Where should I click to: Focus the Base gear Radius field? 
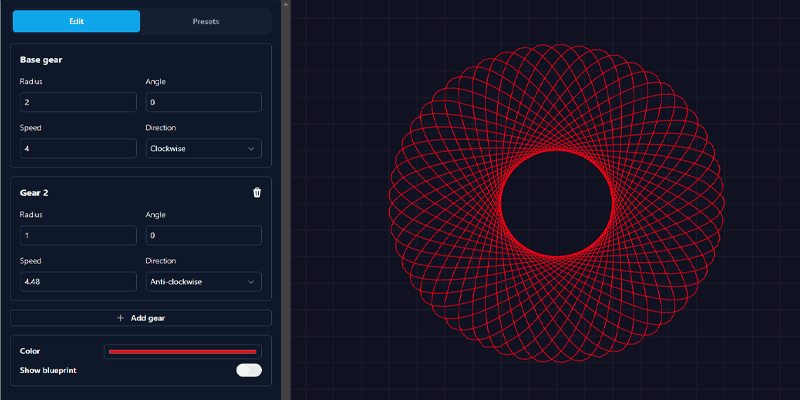[x=77, y=102]
